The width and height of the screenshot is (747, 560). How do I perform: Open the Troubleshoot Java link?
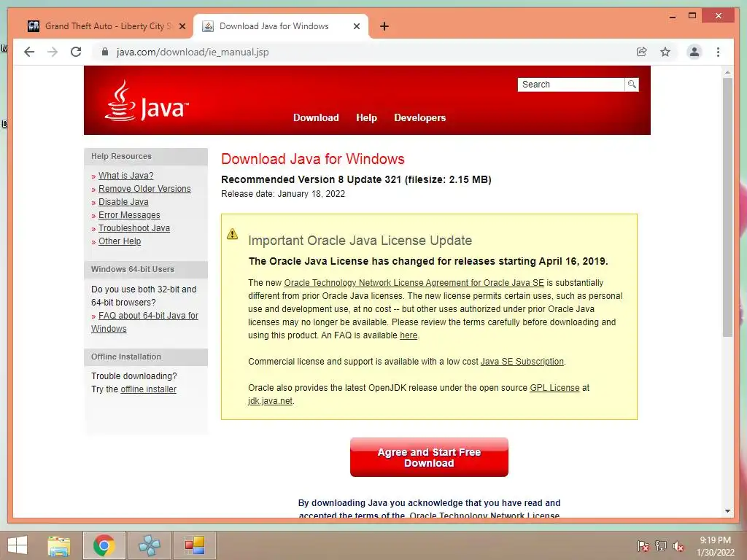tap(134, 228)
